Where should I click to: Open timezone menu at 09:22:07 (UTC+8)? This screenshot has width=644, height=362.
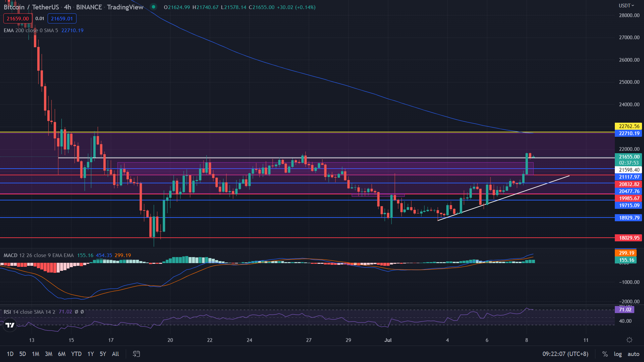click(x=565, y=354)
